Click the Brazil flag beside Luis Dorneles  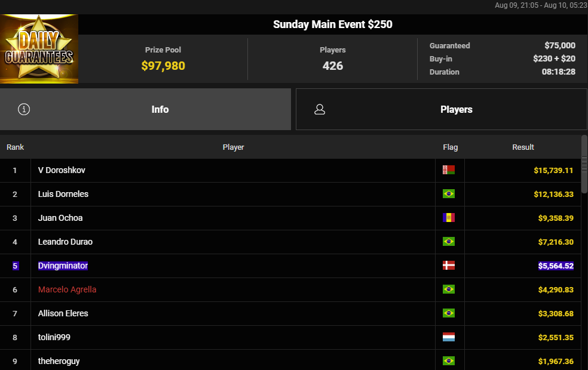coord(449,193)
